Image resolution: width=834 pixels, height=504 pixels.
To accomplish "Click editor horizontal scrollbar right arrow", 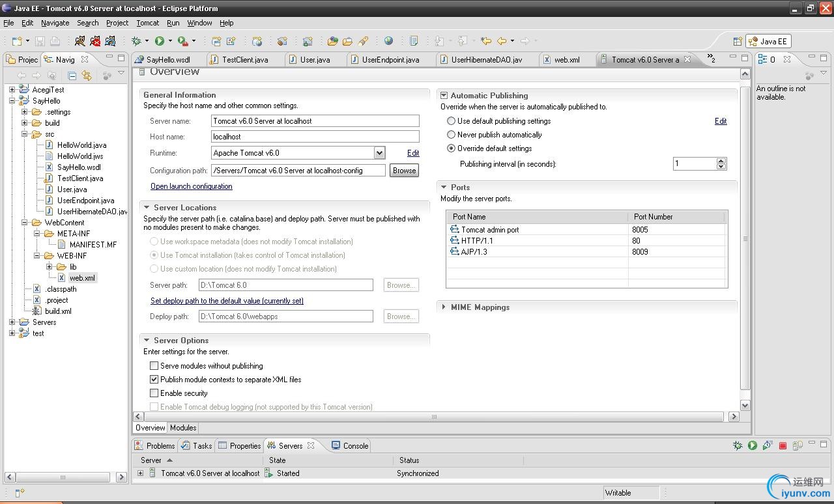I will [x=734, y=417].
